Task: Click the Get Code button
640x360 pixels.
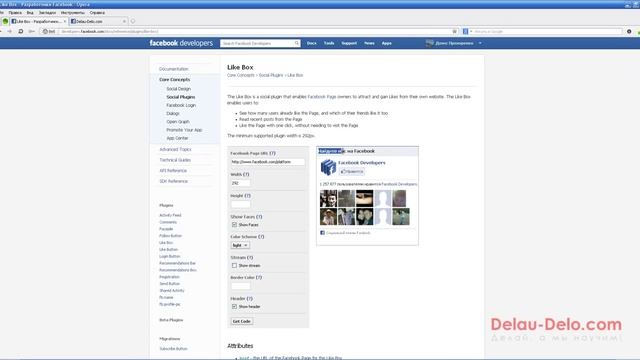Action: 242,322
